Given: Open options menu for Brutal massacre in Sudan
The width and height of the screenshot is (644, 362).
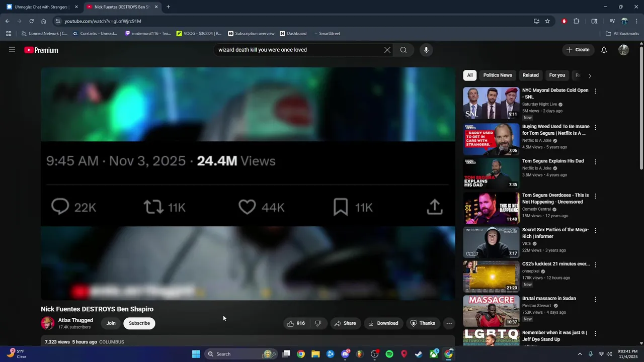Looking at the screenshot, I should click(595, 299).
